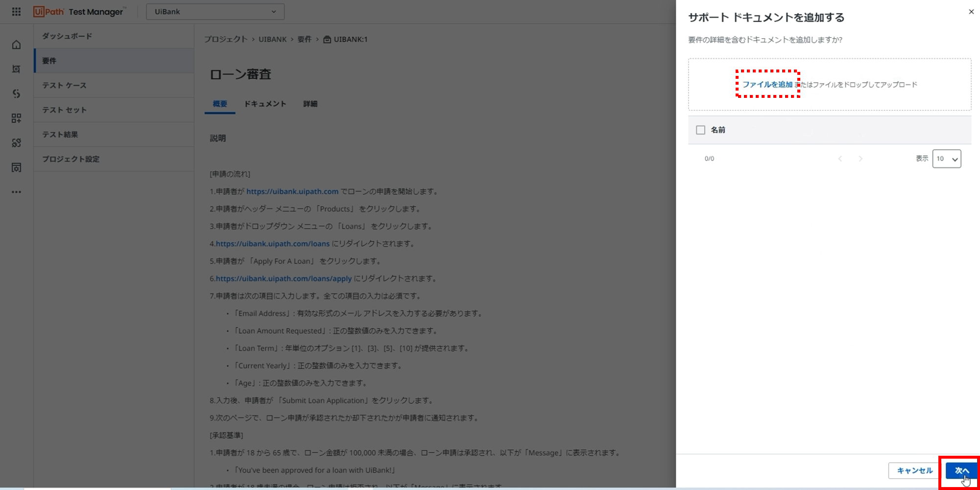Image resolution: width=980 pixels, height=490 pixels.
Task: Click the [承認基準] text
Action: [226, 435]
